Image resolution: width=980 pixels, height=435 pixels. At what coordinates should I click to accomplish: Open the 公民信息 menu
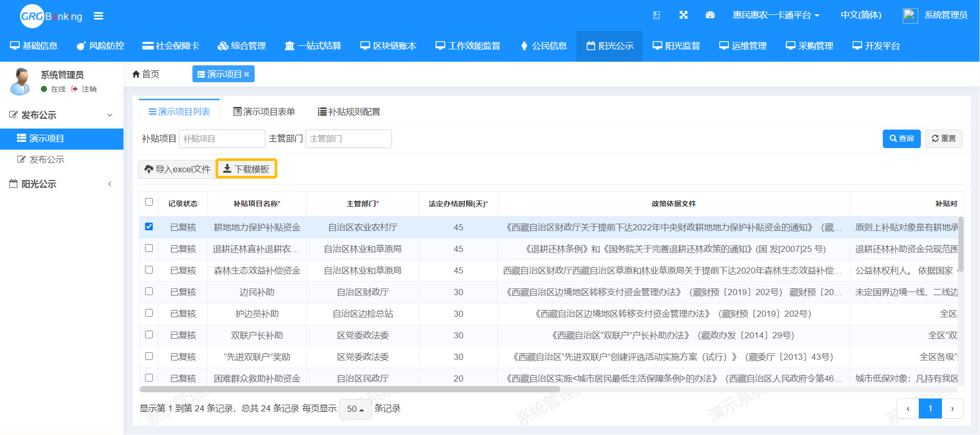[x=544, y=46]
